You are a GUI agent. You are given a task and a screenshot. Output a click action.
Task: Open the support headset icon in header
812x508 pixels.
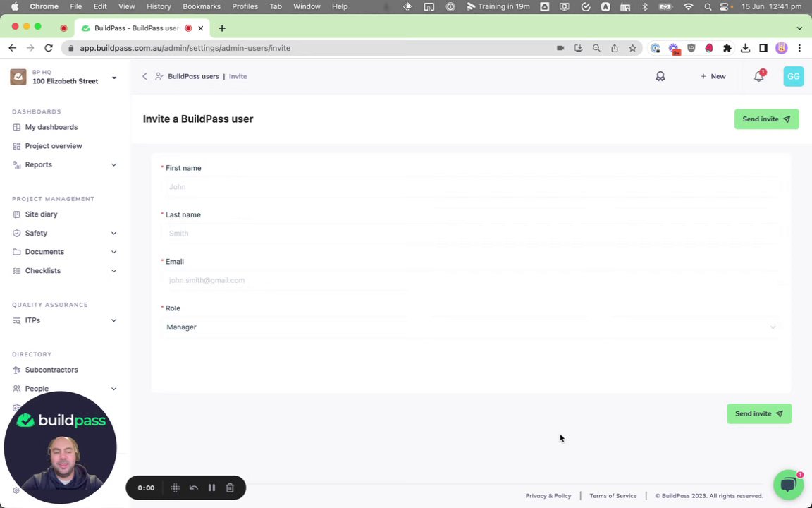pyautogui.click(x=660, y=76)
